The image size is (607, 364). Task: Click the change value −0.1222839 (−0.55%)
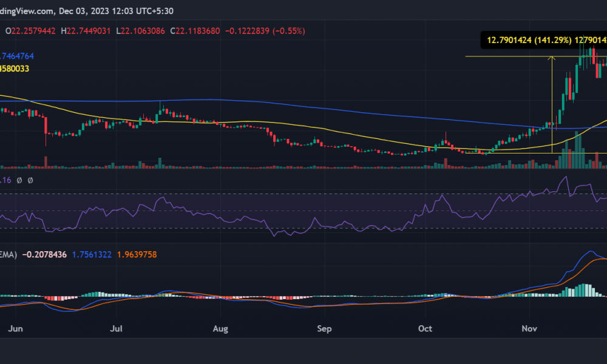coord(265,31)
